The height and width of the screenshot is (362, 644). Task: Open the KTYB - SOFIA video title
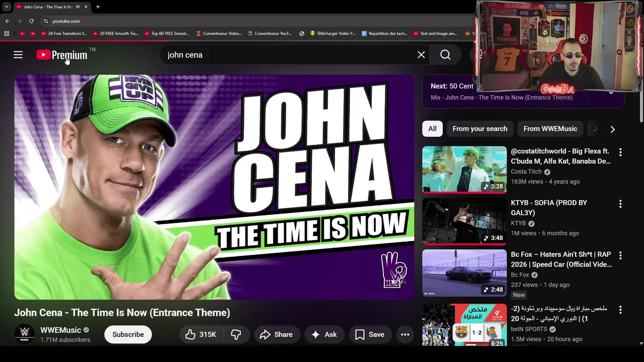click(x=549, y=208)
